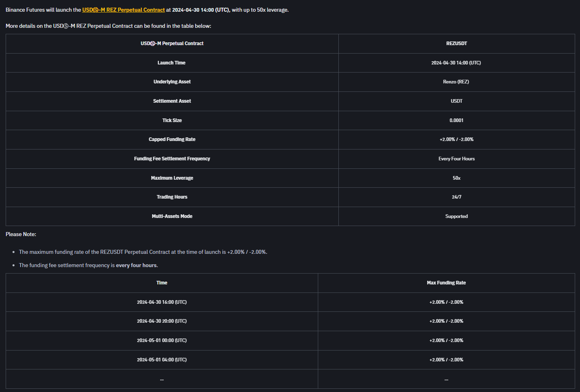
Task: Click the Every Four Hours table cell
Action: [456, 159]
